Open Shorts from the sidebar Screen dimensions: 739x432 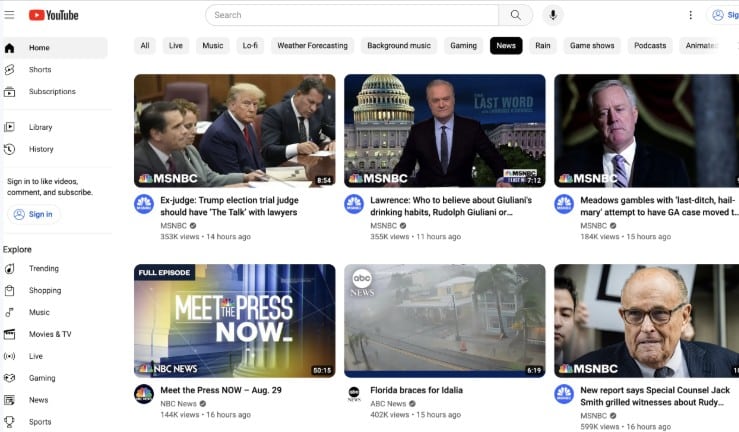(x=40, y=70)
